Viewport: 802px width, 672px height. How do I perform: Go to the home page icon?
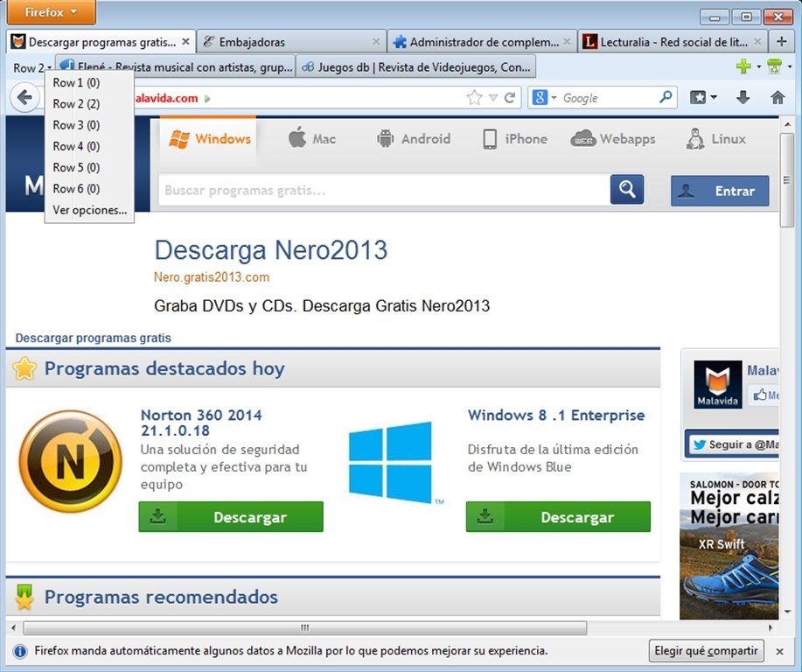(x=778, y=97)
